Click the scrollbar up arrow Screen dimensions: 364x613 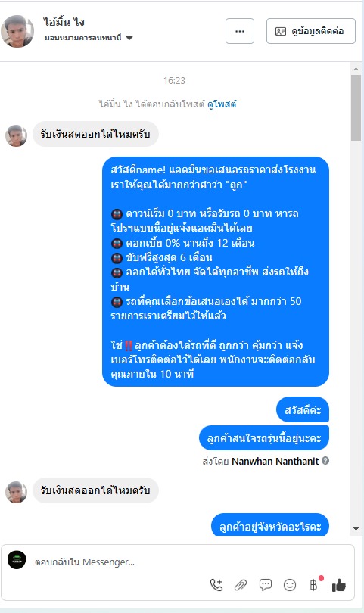[x=356, y=69]
